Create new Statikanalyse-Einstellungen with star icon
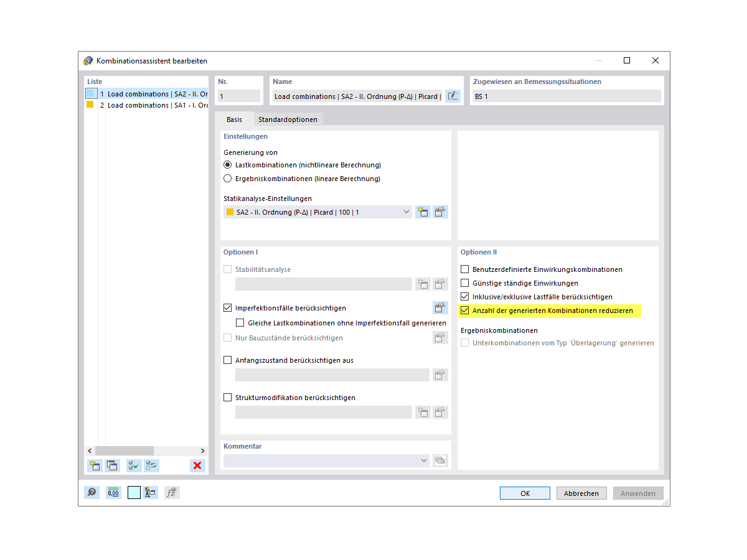Screen dimensions: 747x560 point(423,212)
